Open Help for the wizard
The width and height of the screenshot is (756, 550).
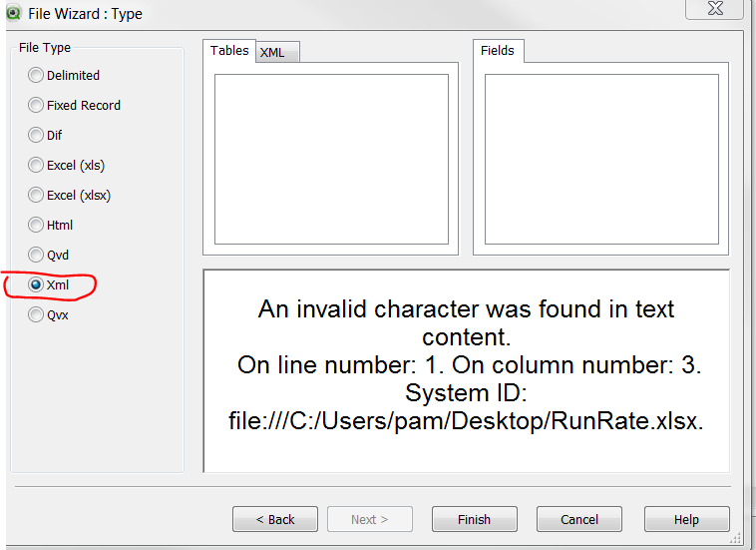point(686,519)
